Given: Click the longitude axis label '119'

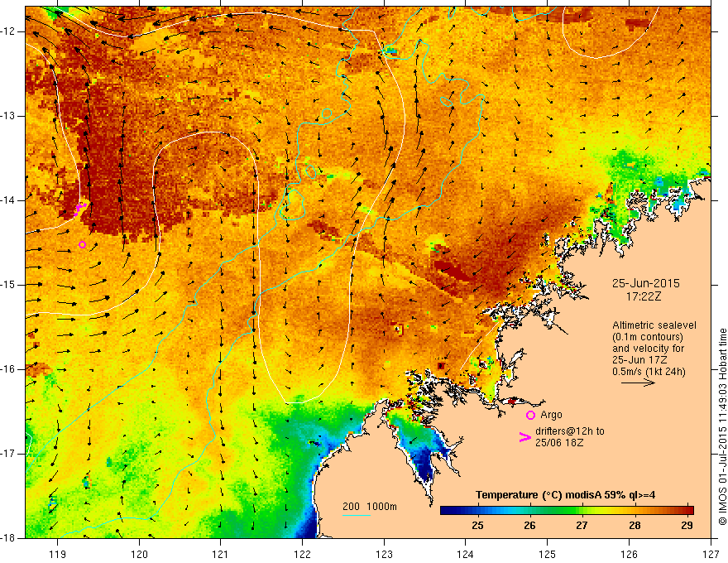Looking at the screenshot, I should [x=58, y=554].
